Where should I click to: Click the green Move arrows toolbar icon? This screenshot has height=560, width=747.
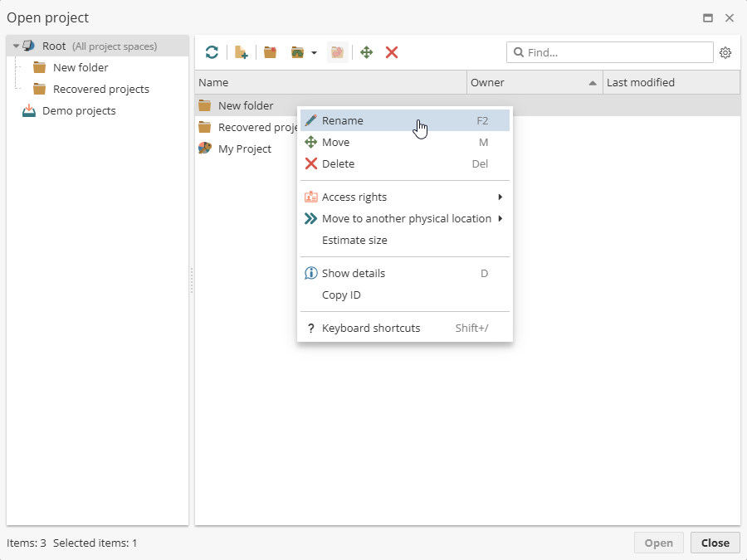tap(366, 52)
